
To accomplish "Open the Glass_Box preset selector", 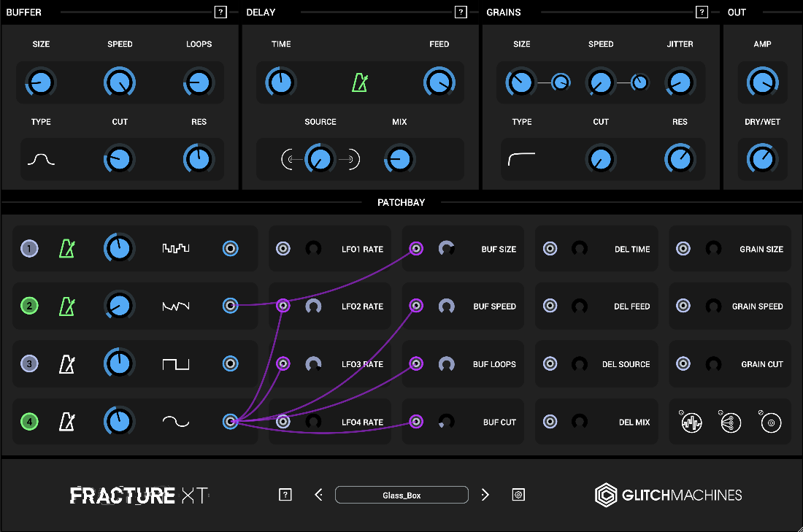I will 401,495.
